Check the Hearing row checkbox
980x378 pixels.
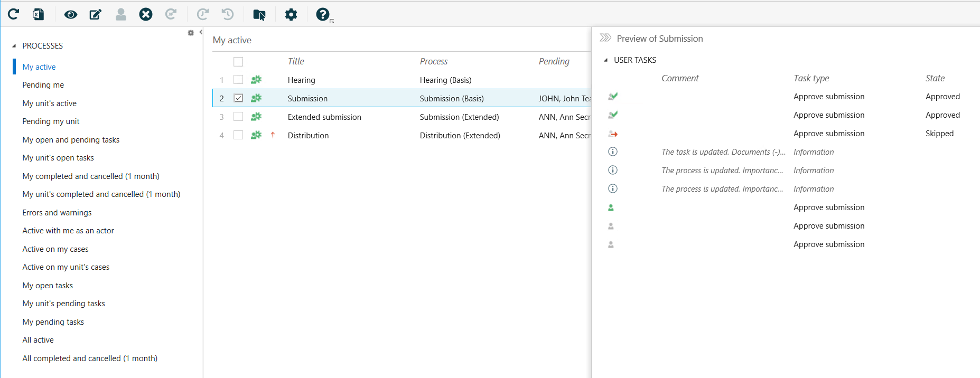tap(238, 80)
